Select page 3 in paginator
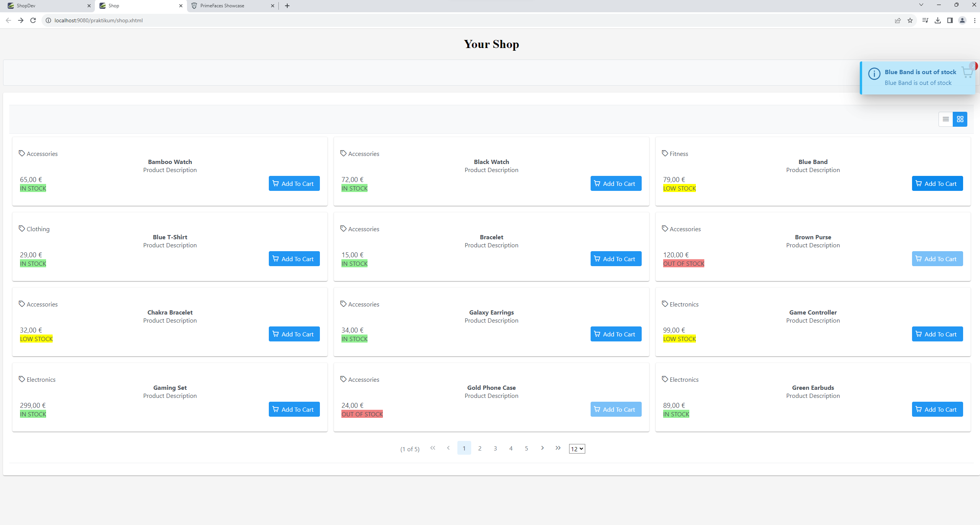980x525 pixels. (495, 448)
